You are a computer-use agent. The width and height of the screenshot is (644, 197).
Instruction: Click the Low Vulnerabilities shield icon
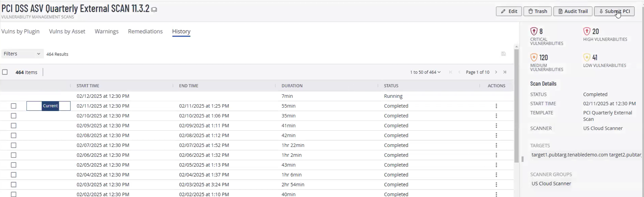pos(587,58)
